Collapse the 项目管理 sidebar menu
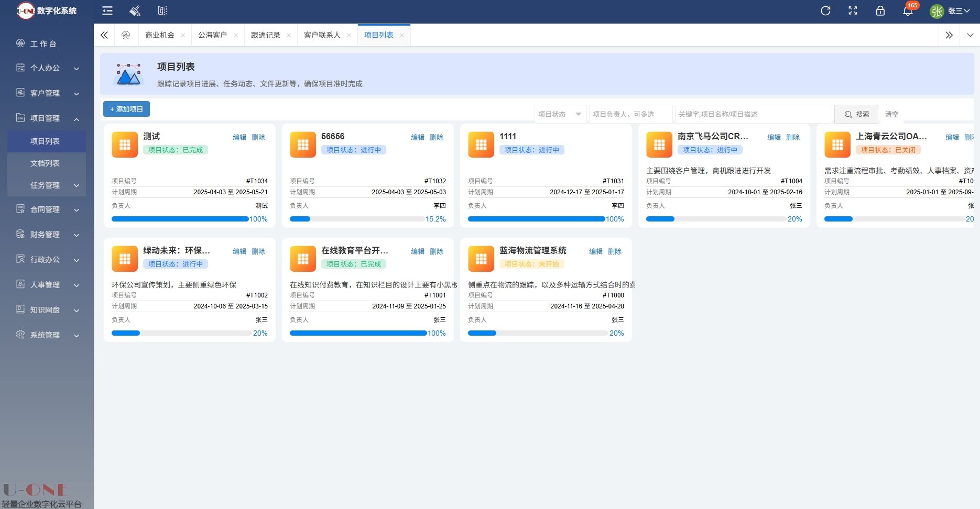Screen dimensions: 980x509 [x=47, y=118]
